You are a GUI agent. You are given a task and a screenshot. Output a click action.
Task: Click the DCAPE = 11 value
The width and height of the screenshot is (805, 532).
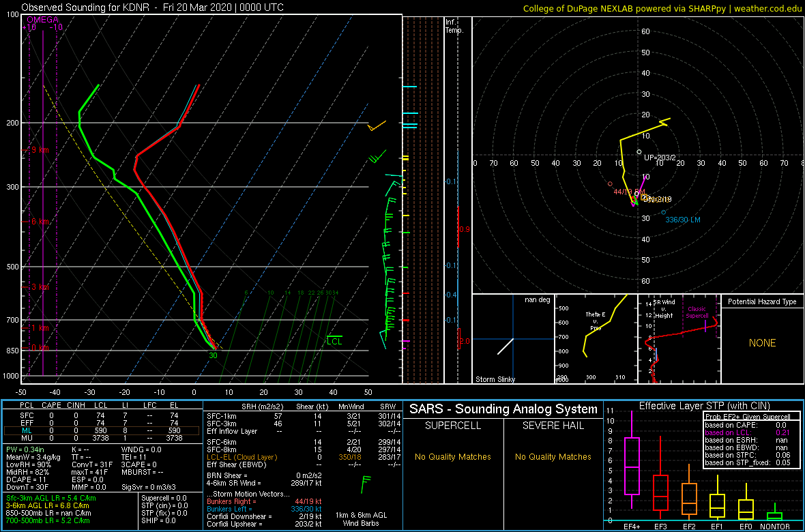click(x=26, y=479)
